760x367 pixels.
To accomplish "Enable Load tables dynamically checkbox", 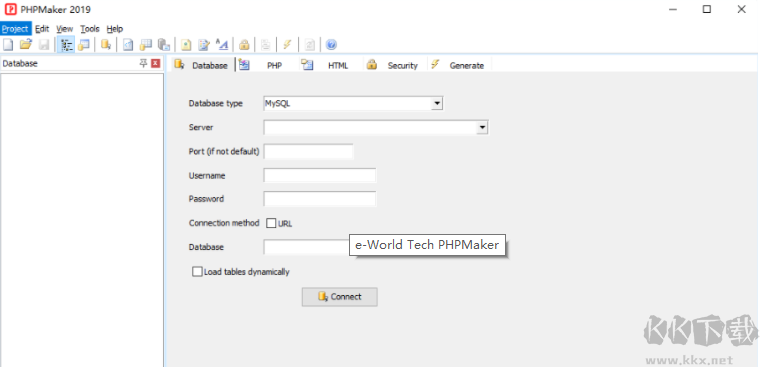I will pos(197,271).
